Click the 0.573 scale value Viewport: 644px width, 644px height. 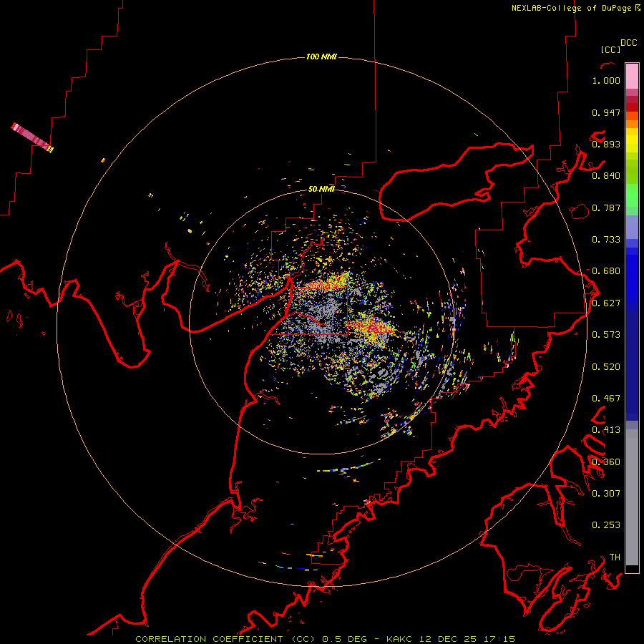point(606,335)
